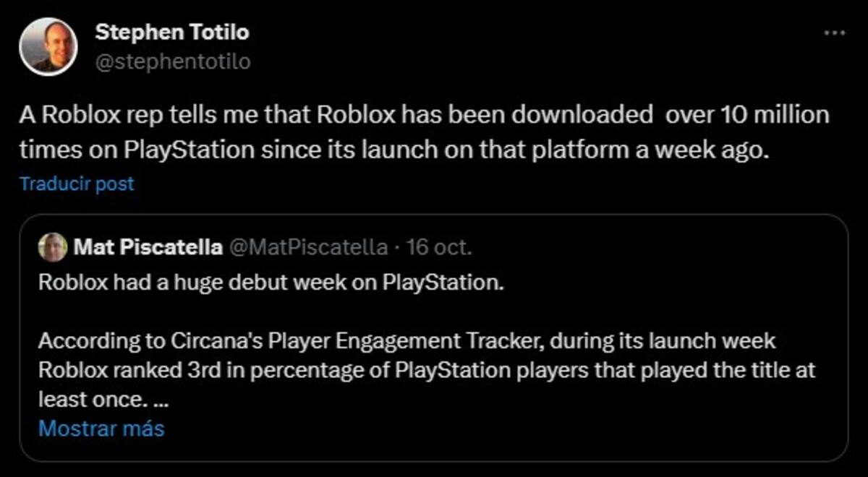Click the 'least once.' text in quoted post
868x477 pixels.
coord(93,399)
